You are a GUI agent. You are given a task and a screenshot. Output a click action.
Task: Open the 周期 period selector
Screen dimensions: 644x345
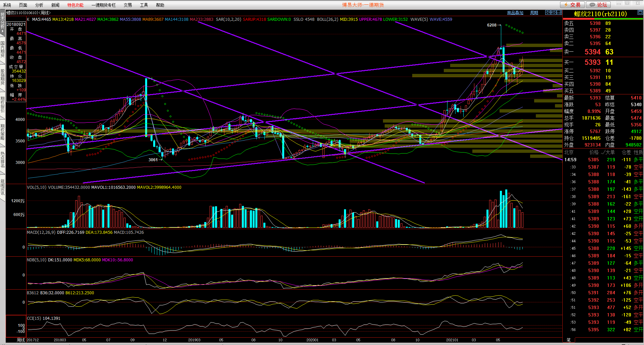click(534, 13)
